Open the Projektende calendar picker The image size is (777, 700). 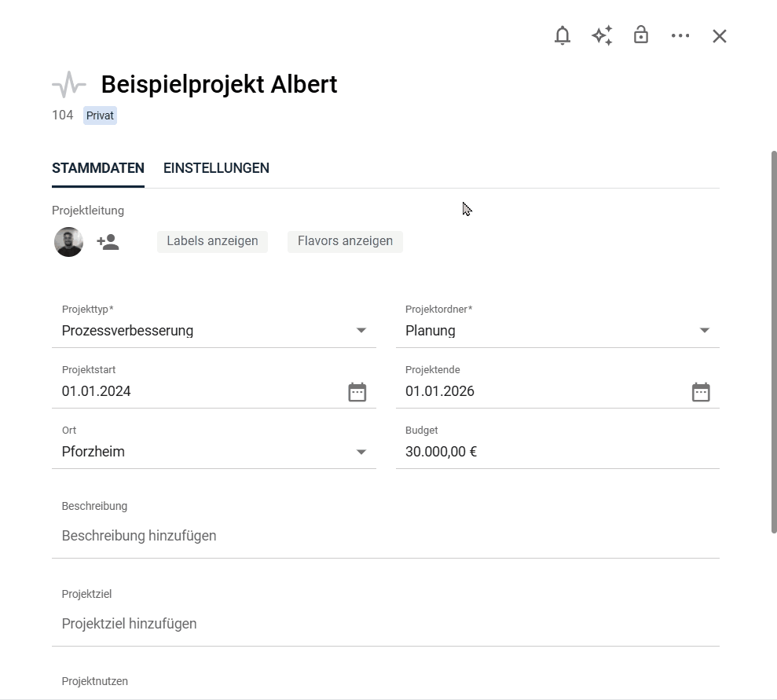(701, 392)
